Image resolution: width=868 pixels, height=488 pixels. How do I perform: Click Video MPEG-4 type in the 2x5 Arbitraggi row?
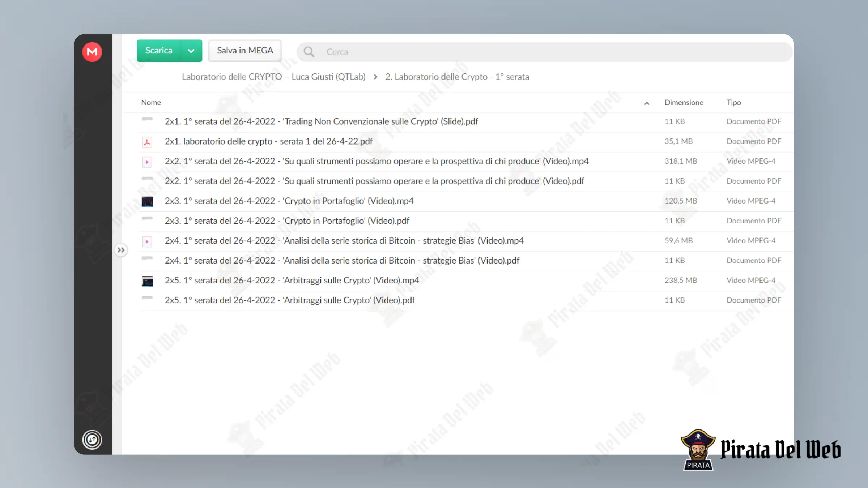pos(751,281)
